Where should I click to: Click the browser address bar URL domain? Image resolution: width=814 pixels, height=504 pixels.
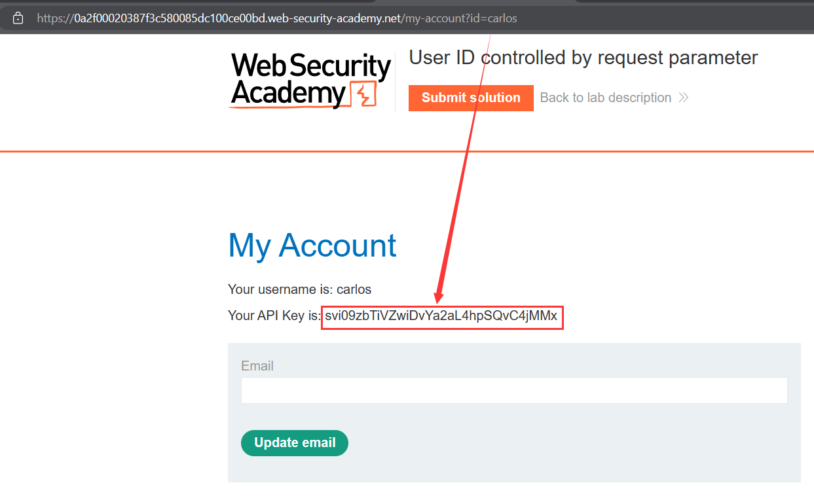coord(236,18)
